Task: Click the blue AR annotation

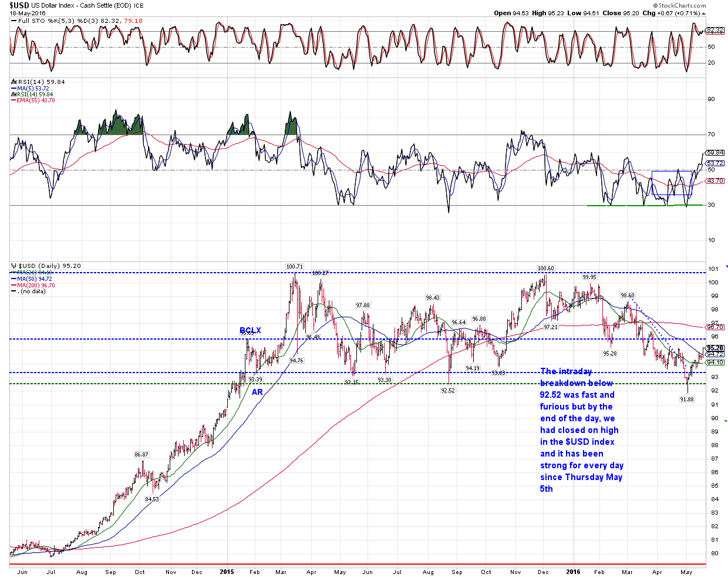Action: pyautogui.click(x=257, y=392)
